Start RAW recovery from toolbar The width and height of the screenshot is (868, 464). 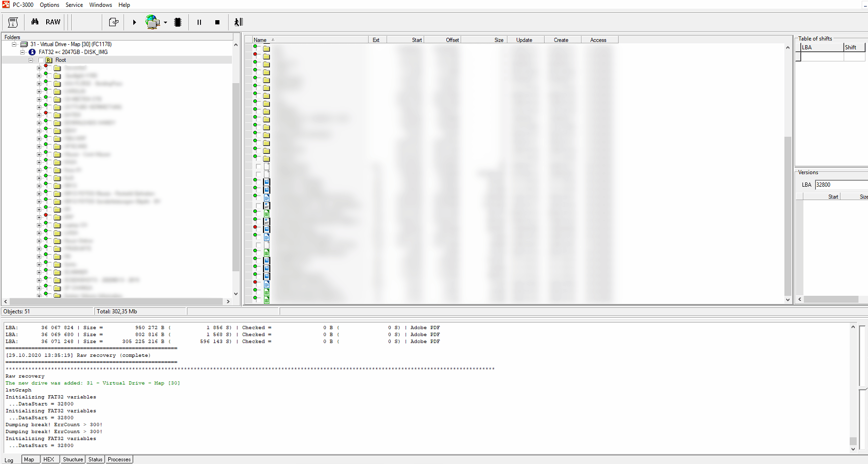pyautogui.click(x=53, y=22)
